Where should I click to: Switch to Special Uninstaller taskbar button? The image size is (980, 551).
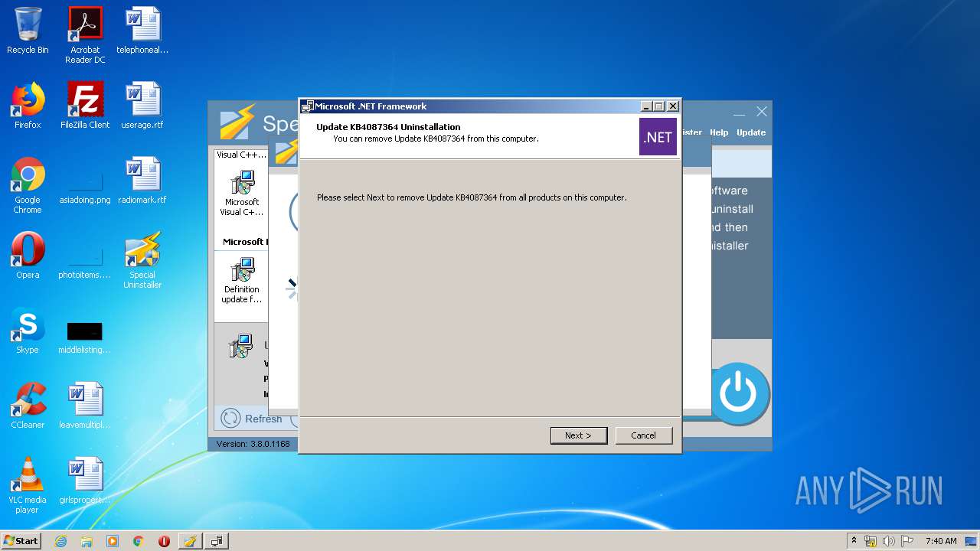pos(191,541)
